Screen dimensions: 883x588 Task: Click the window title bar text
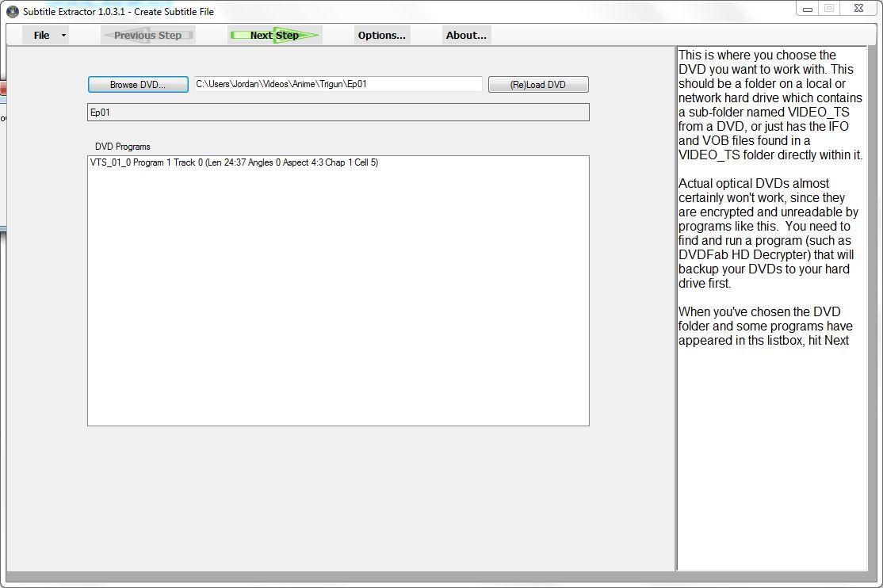(118, 12)
